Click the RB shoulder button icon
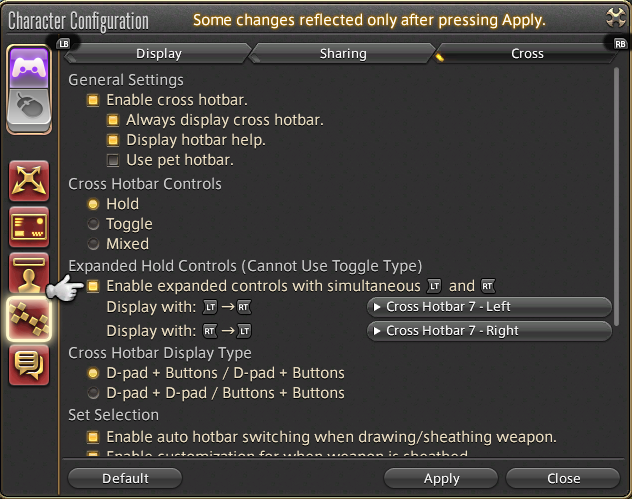This screenshot has width=632, height=499. (x=620, y=44)
